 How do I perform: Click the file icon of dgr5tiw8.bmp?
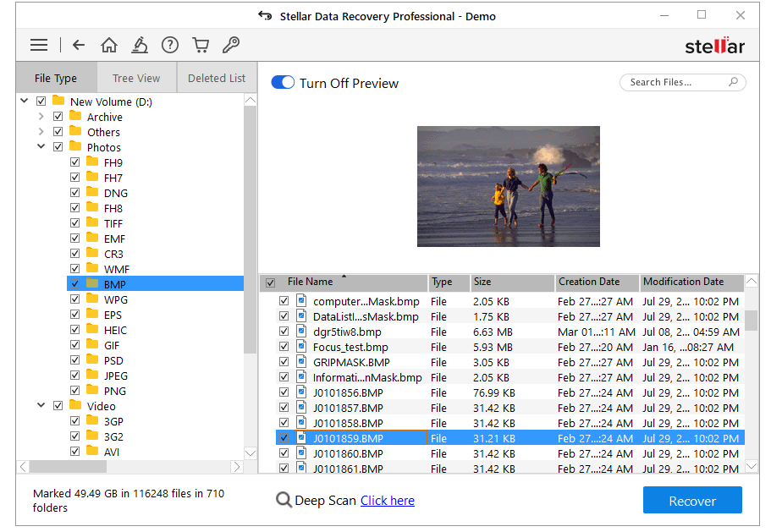click(x=301, y=331)
